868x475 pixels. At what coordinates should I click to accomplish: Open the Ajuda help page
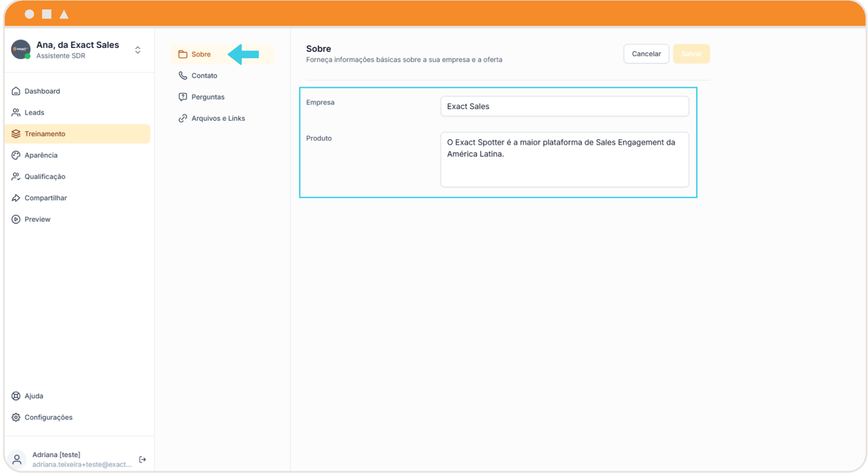tap(78, 396)
